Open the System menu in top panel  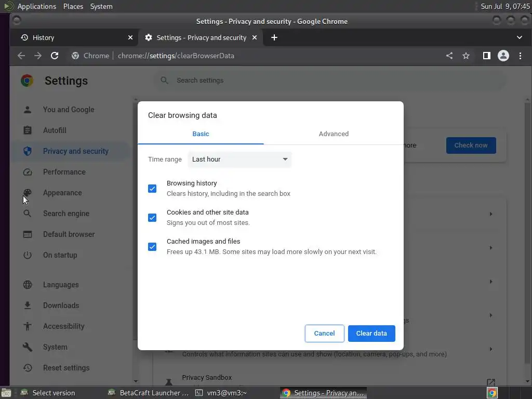101,6
